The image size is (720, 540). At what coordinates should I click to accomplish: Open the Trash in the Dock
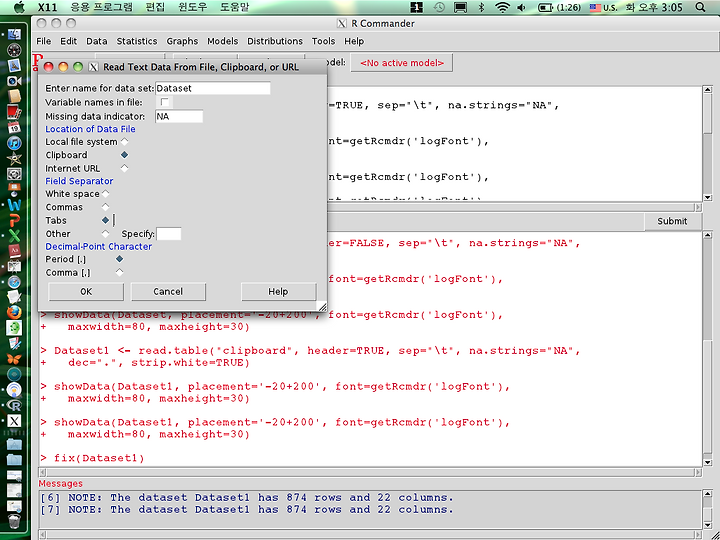click(x=14, y=522)
